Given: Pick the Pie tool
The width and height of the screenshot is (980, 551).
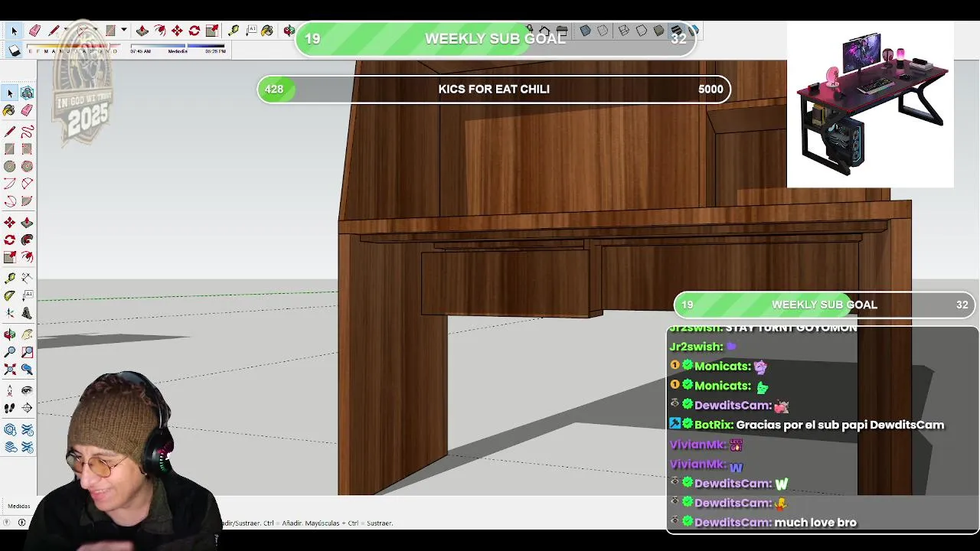Looking at the screenshot, I should 27,201.
